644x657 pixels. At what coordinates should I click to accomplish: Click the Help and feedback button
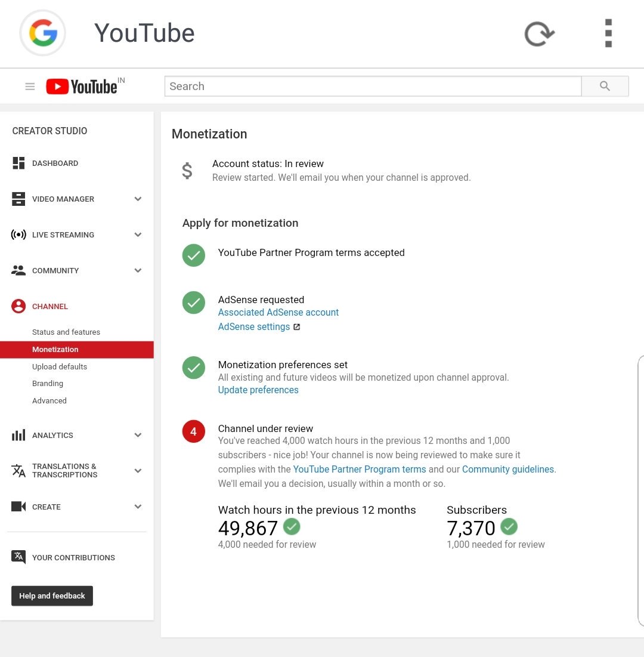tap(52, 596)
